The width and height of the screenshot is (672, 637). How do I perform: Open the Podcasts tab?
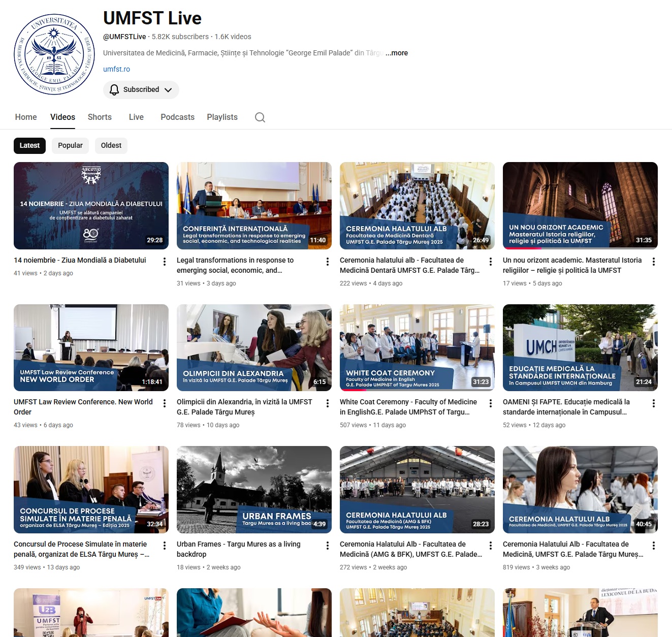(177, 117)
